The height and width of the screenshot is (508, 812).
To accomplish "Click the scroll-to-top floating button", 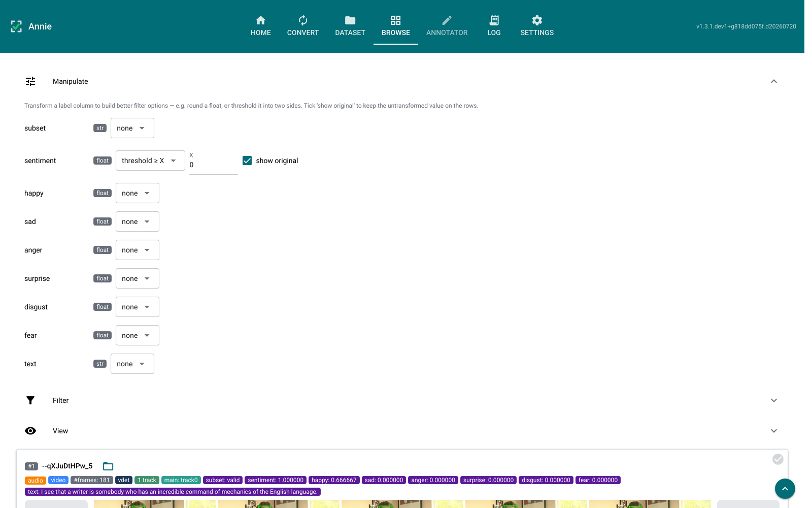I will click(x=785, y=489).
